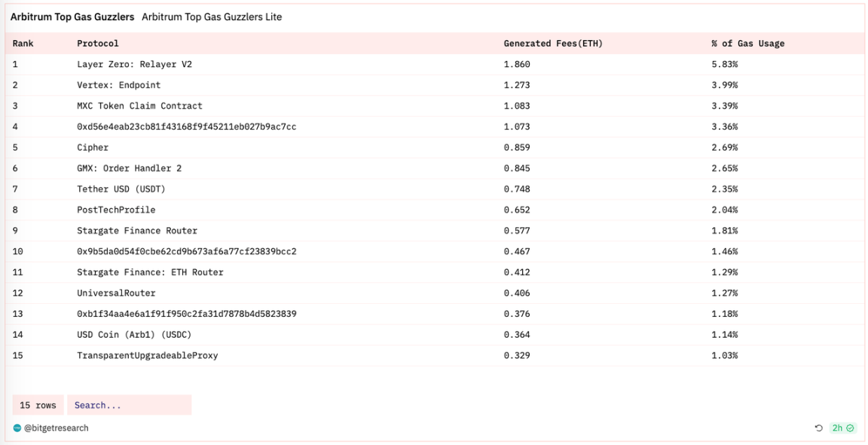This screenshot has width=868, height=445.
Task: Click the Search input field
Action: (129, 405)
